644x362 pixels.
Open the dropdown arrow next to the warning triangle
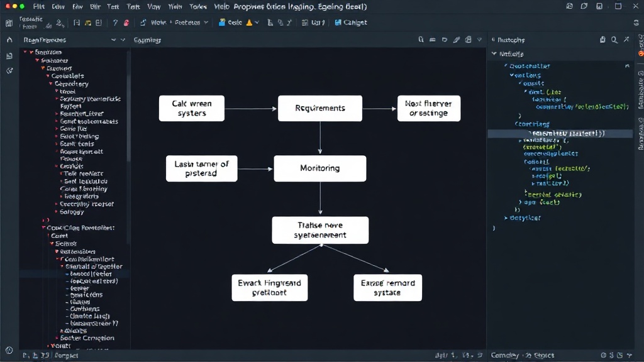click(x=257, y=23)
